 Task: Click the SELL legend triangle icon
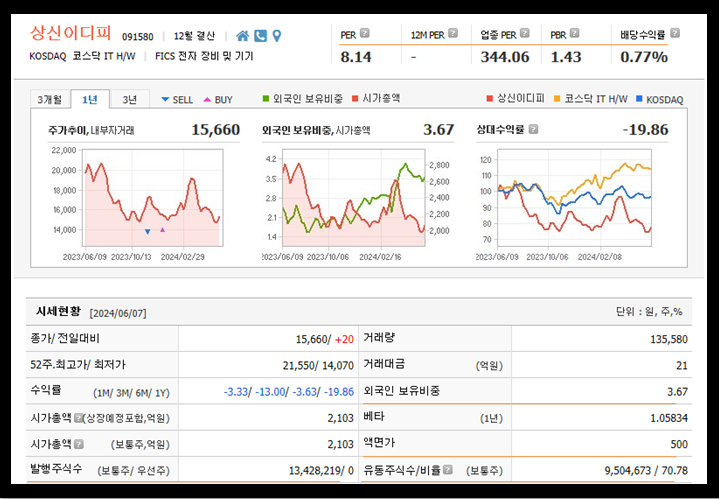click(x=166, y=99)
